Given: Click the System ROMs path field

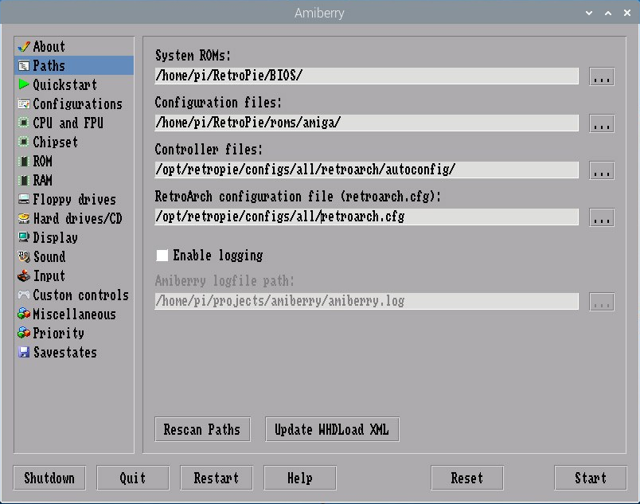Looking at the screenshot, I should click(x=367, y=76).
